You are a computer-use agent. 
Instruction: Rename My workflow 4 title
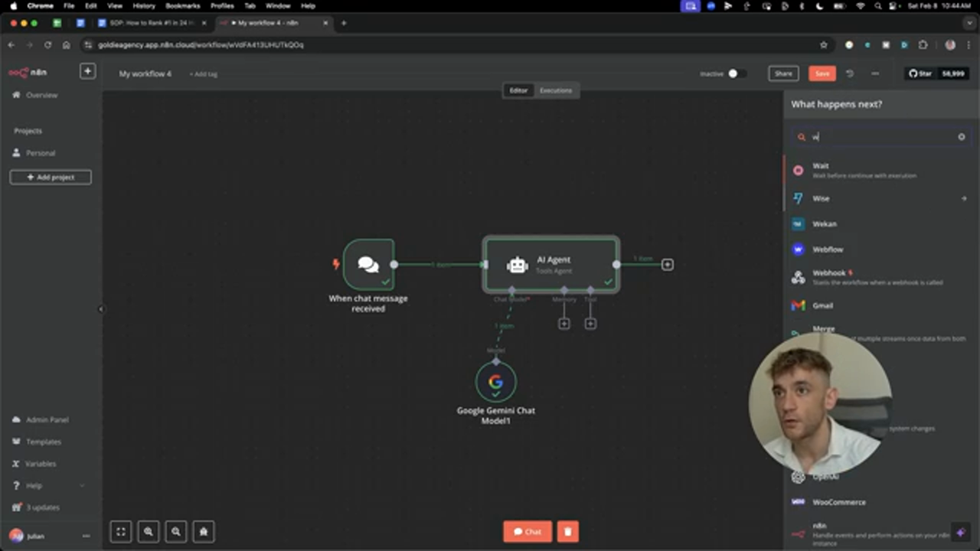click(x=145, y=74)
